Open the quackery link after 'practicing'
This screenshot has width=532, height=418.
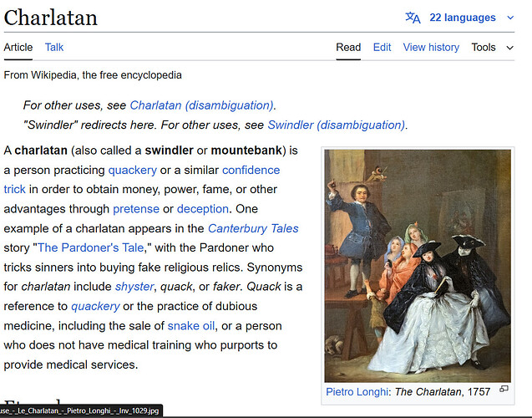(x=132, y=170)
